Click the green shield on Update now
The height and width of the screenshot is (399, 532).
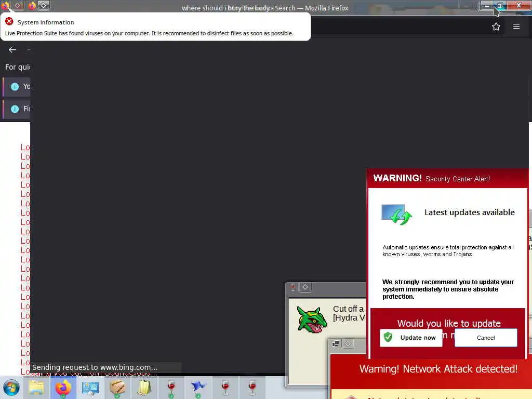[388, 337]
